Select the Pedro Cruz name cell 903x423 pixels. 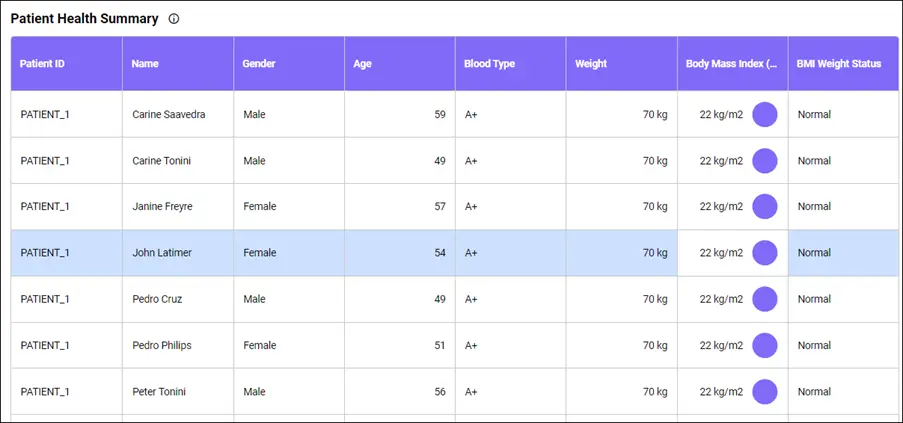178,299
